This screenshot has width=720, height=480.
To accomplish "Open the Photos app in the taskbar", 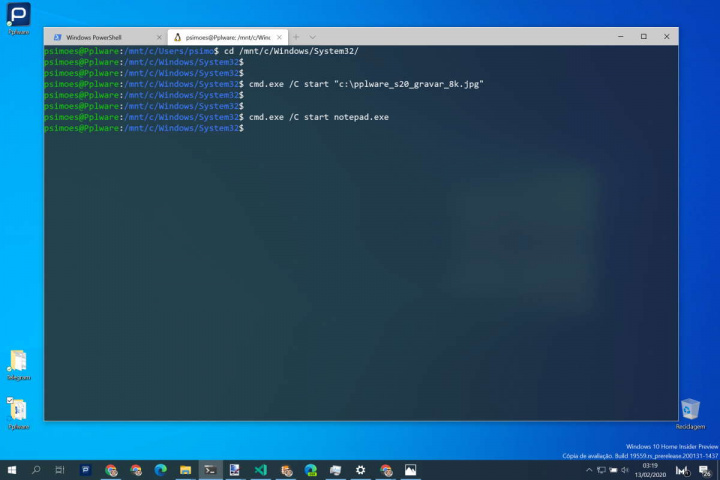I will 410,470.
